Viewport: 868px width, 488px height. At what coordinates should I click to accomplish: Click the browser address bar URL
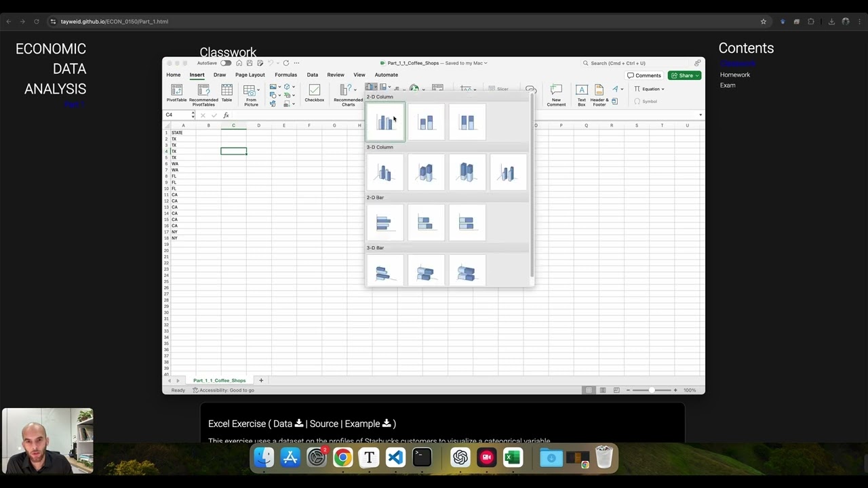tap(115, 22)
